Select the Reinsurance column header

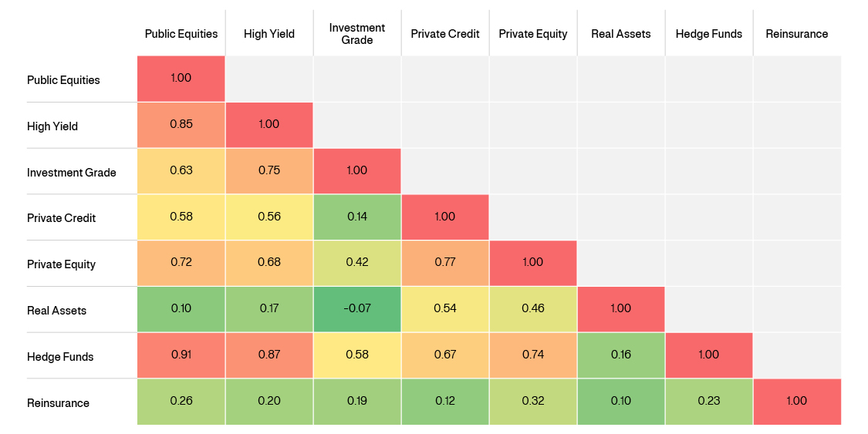[796, 34]
